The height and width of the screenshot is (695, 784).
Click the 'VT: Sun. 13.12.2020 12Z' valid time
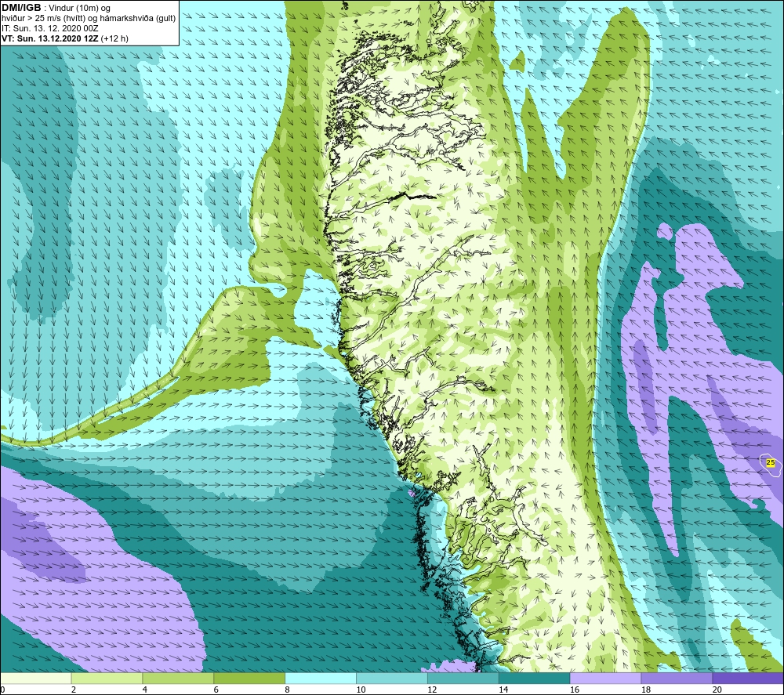(50, 38)
